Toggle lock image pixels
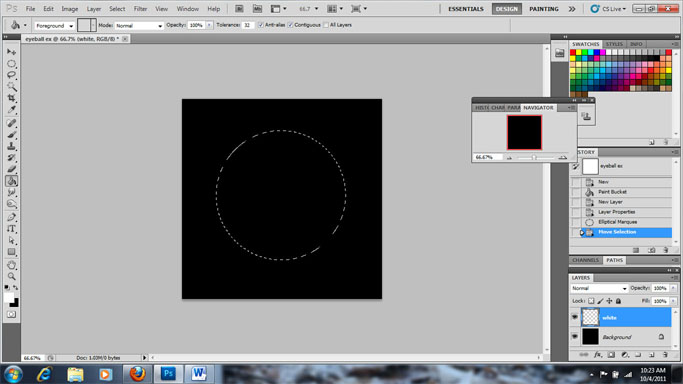683x384 pixels. [x=600, y=301]
